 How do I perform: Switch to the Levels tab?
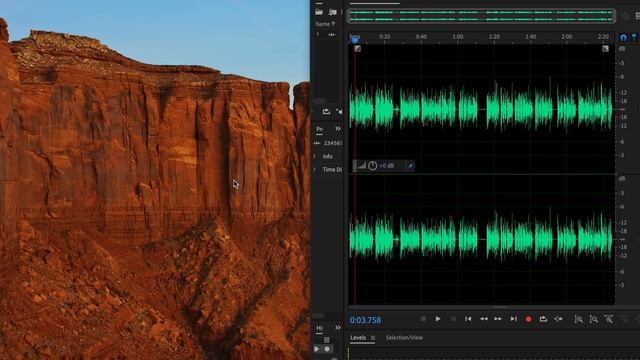coord(358,338)
